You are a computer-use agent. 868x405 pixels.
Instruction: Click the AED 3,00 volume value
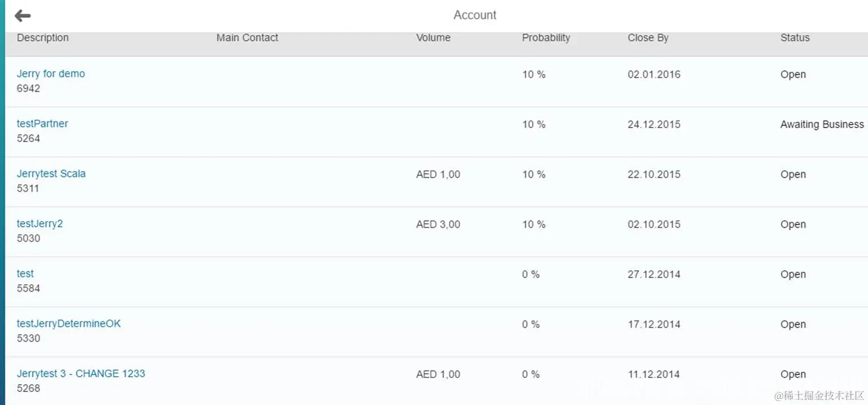pos(438,224)
